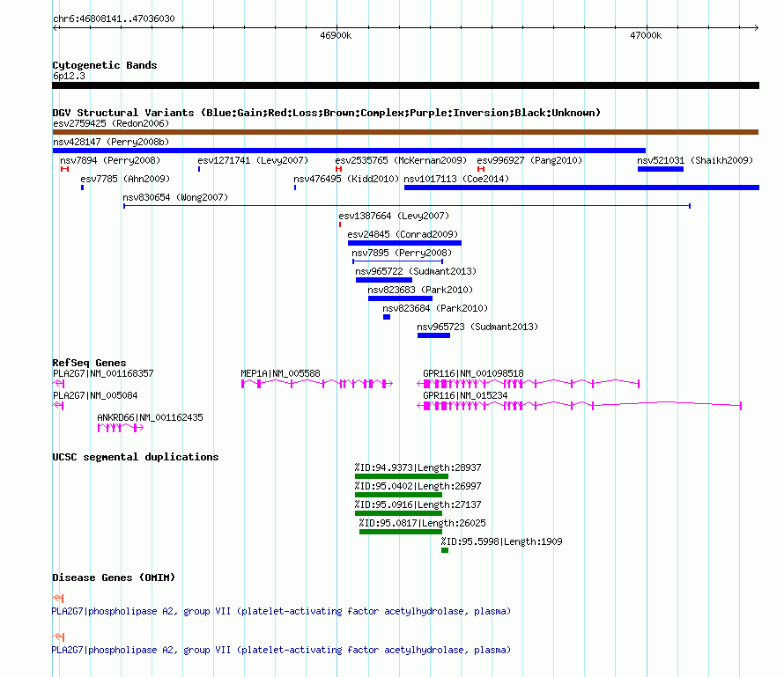
Task: Select the esv24845 (Conrad2009) blue bar
Action: [404, 243]
